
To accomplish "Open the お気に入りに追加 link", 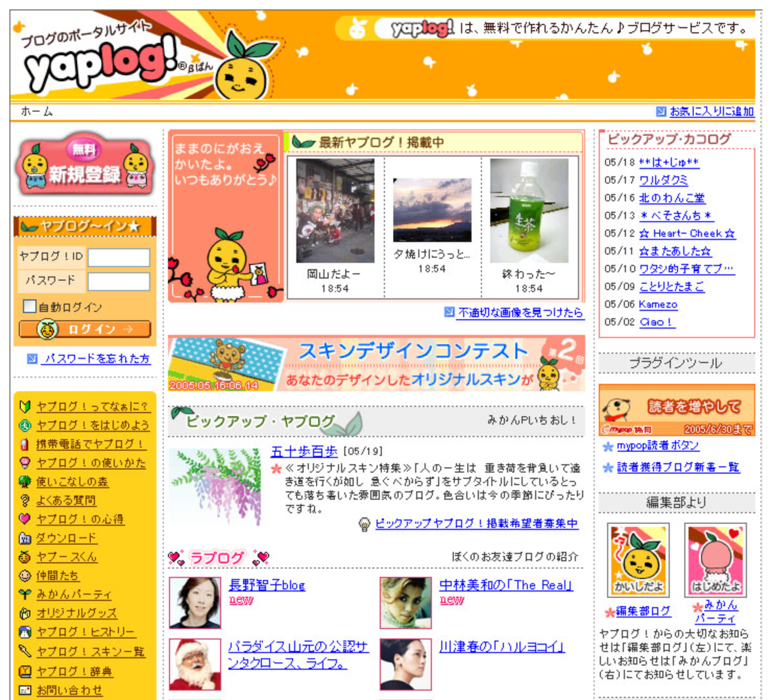I will (x=711, y=111).
